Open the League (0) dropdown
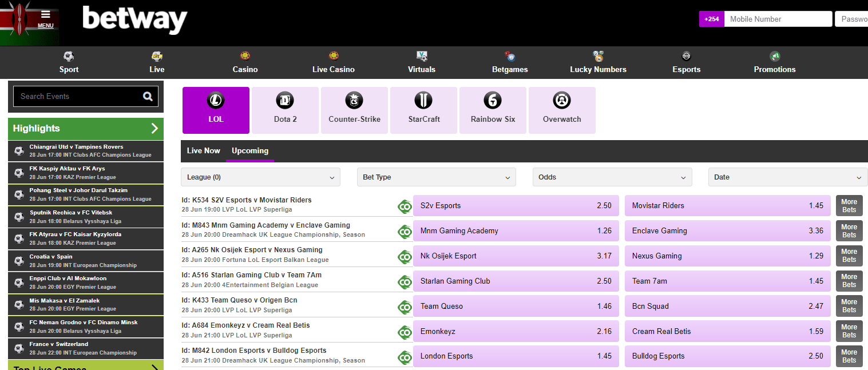 260,177
